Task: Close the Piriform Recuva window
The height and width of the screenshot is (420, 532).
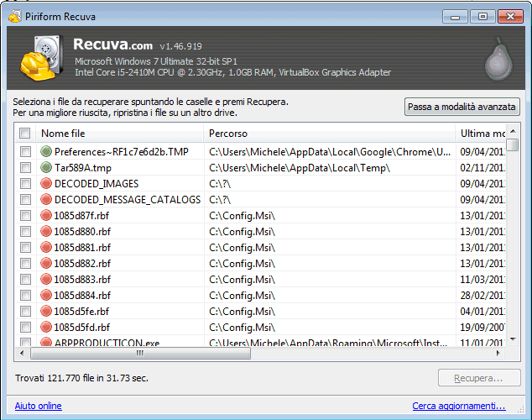Action: pyautogui.click(x=510, y=16)
